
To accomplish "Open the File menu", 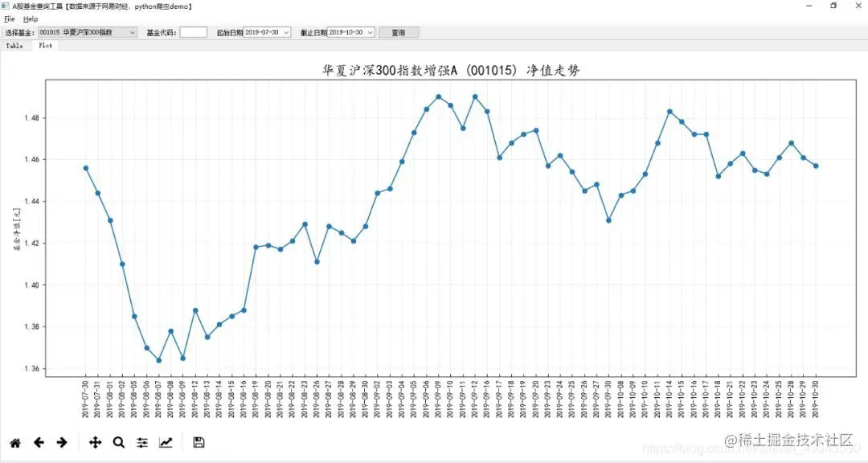I will pyautogui.click(x=8, y=18).
